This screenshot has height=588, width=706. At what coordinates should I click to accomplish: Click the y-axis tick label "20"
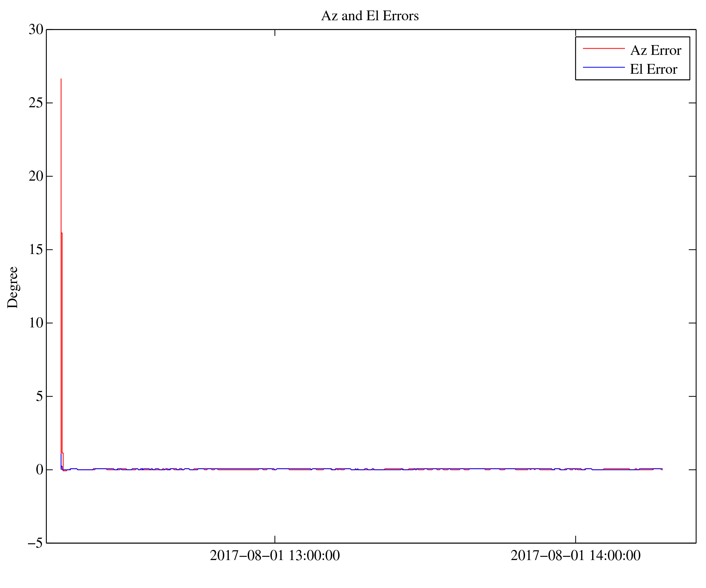[36, 176]
